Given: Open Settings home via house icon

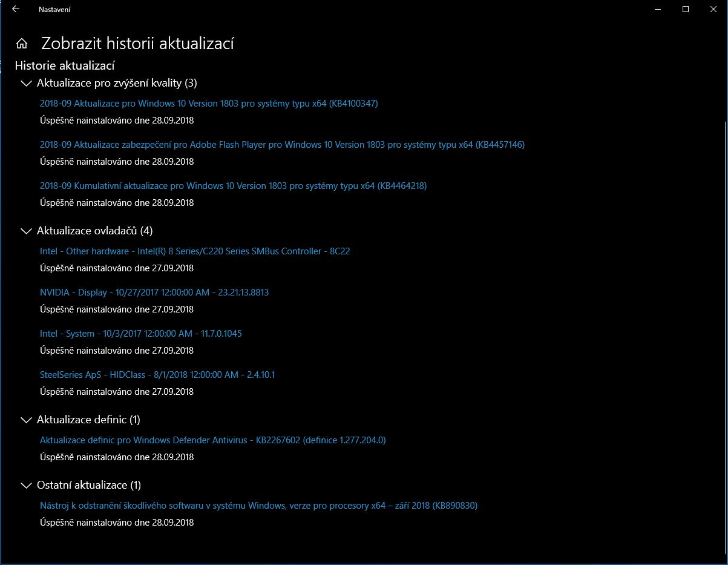Looking at the screenshot, I should 22,44.
